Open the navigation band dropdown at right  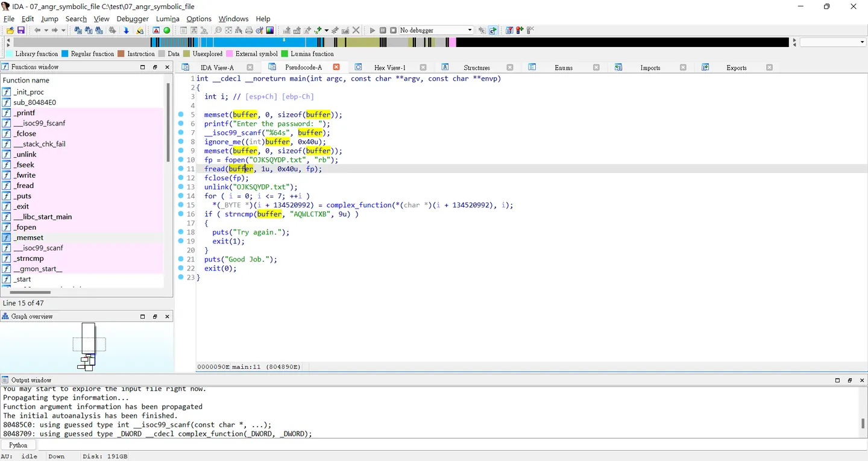pyautogui.click(x=833, y=42)
